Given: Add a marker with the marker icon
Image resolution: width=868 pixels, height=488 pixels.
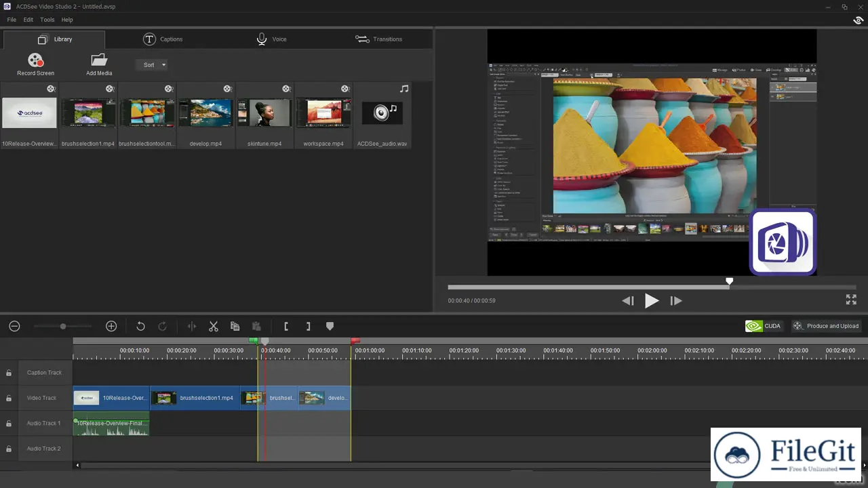Looking at the screenshot, I should pyautogui.click(x=330, y=326).
